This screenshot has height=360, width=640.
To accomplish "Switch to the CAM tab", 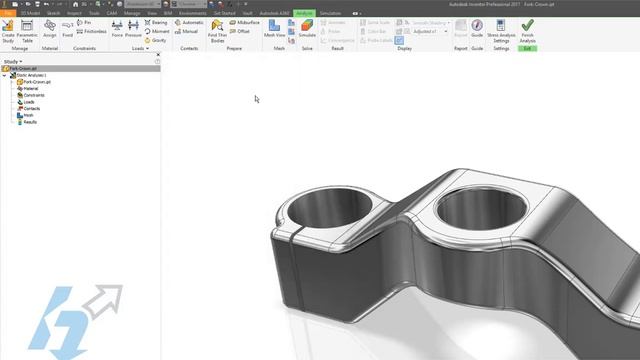I will click(x=111, y=13).
